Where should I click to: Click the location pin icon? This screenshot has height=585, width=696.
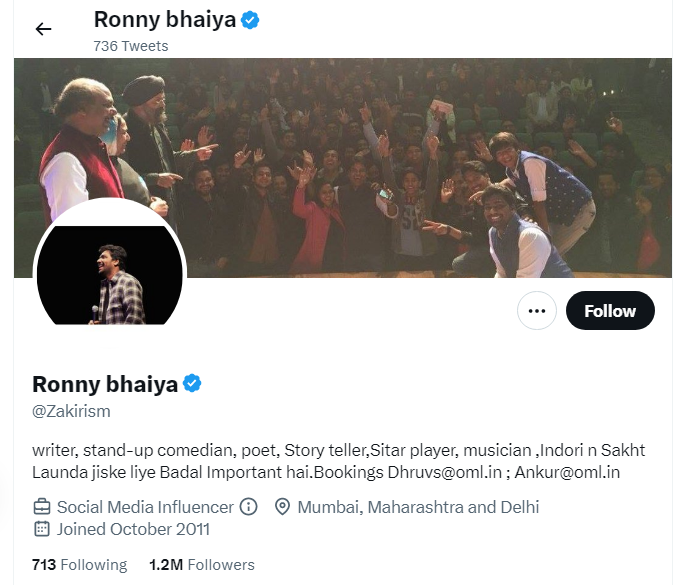point(282,507)
